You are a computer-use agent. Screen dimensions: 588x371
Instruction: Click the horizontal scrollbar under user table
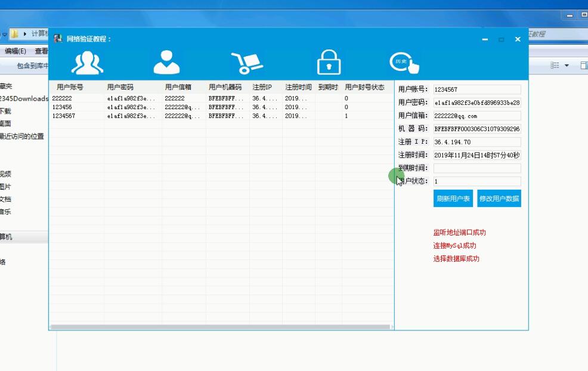pyautogui.click(x=219, y=327)
